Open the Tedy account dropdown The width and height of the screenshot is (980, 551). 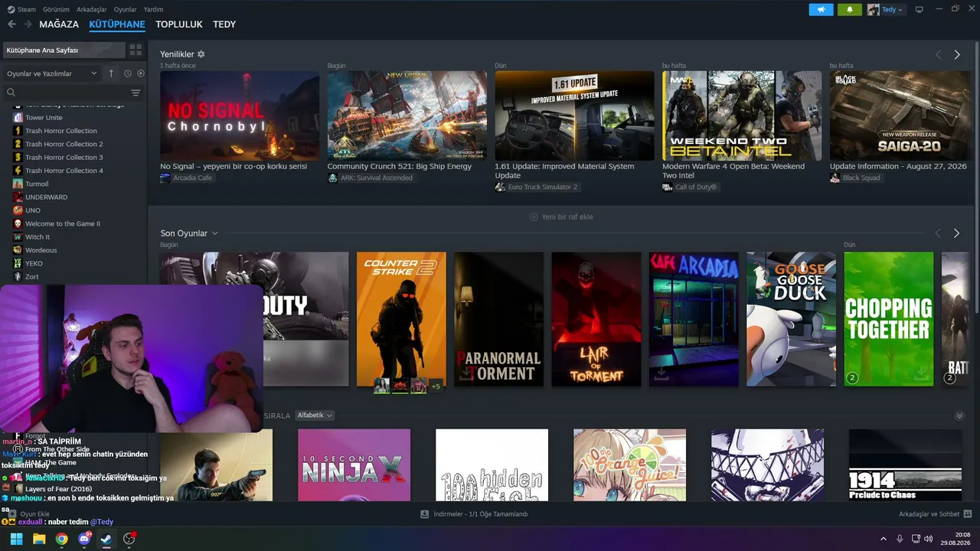pyautogui.click(x=886, y=9)
